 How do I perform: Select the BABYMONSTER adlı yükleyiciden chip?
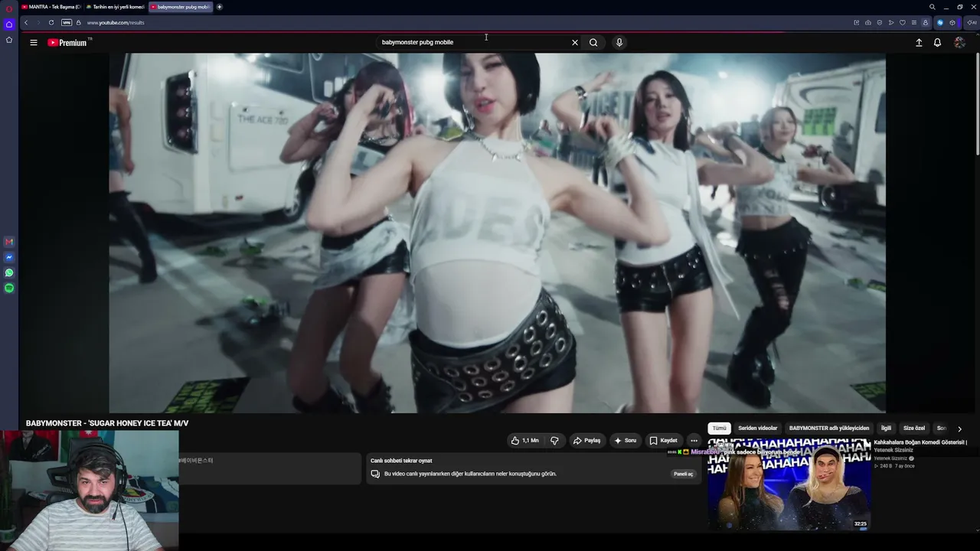829,429
